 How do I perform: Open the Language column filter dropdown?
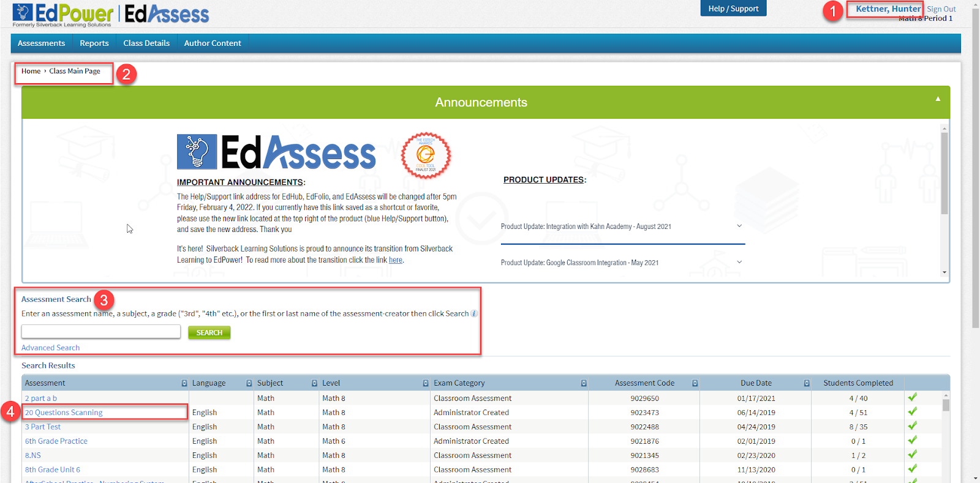coord(249,383)
